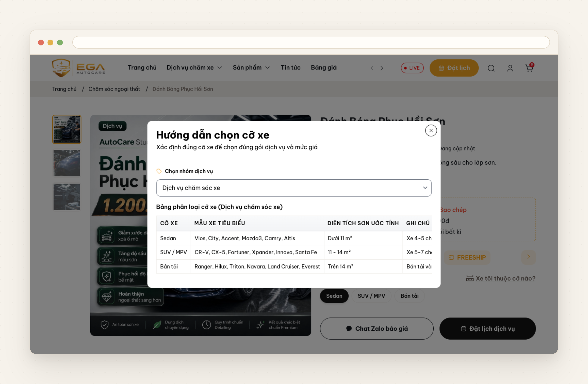Image resolution: width=588 pixels, height=384 pixels.
Task: Click the coupon next arrow
Action: [x=529, y=257]
